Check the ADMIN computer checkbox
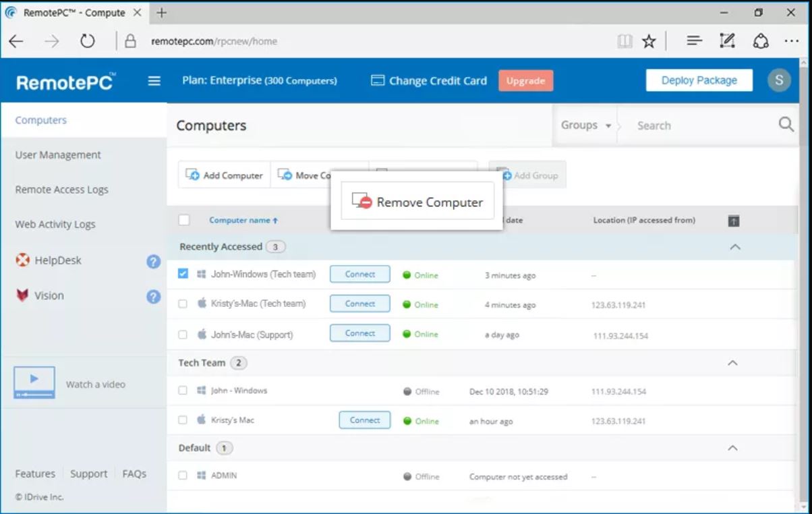This screenshot has width=812, height=514. point(183,476)
